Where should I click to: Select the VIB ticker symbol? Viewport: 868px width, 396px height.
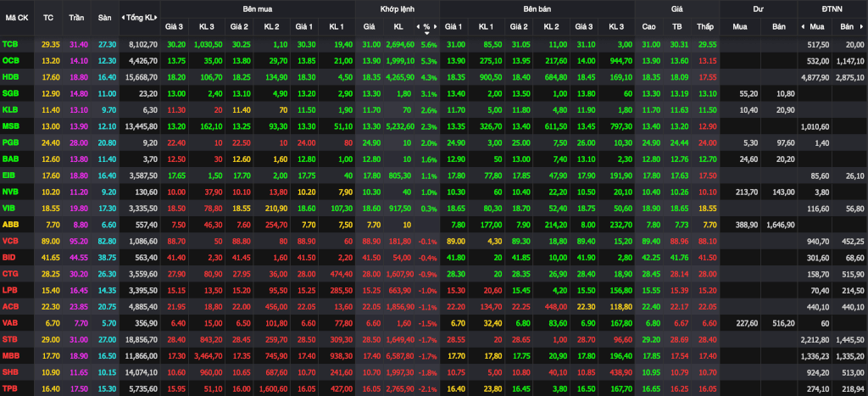[8, 209]
